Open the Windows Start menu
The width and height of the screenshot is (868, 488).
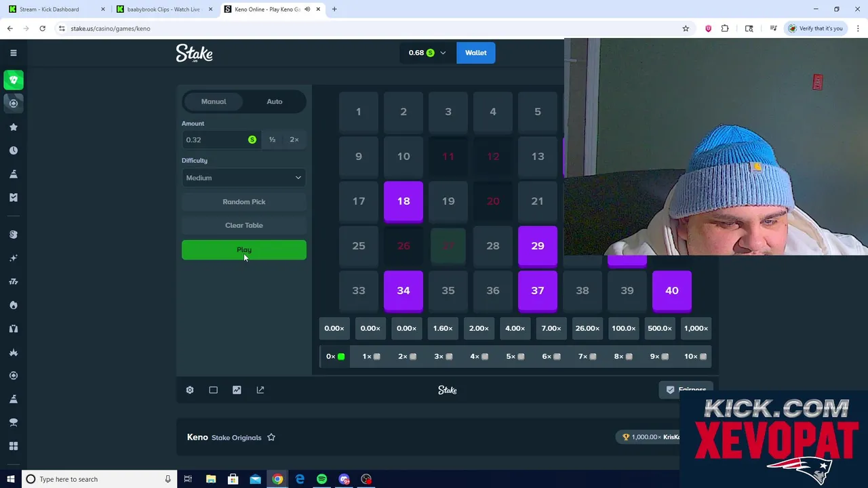tap(10, 479)
